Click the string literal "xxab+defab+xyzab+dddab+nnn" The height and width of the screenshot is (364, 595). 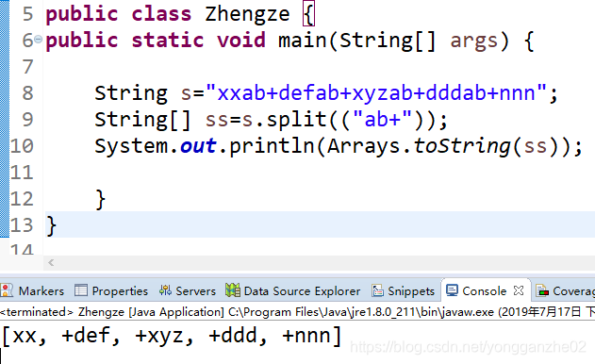(375, 93)
